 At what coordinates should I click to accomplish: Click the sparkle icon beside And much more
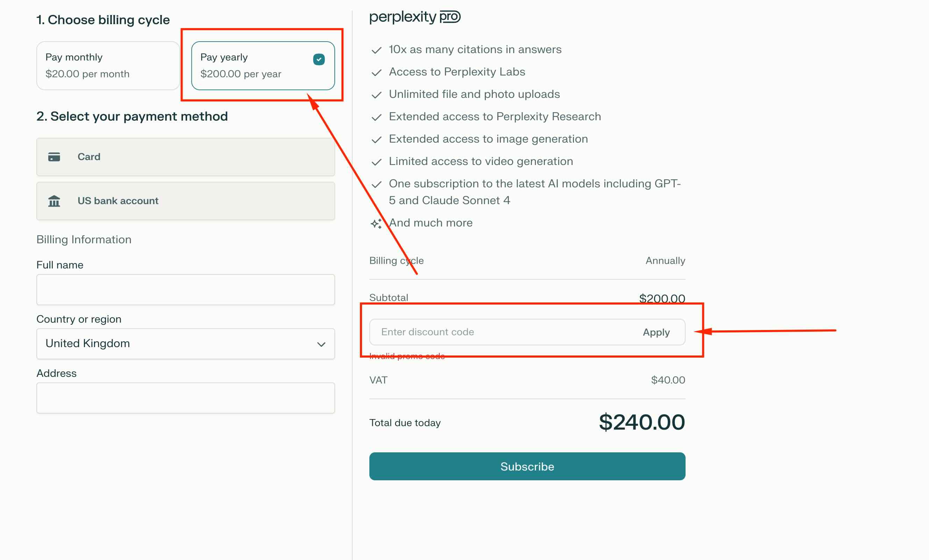[x=376, y=223]
